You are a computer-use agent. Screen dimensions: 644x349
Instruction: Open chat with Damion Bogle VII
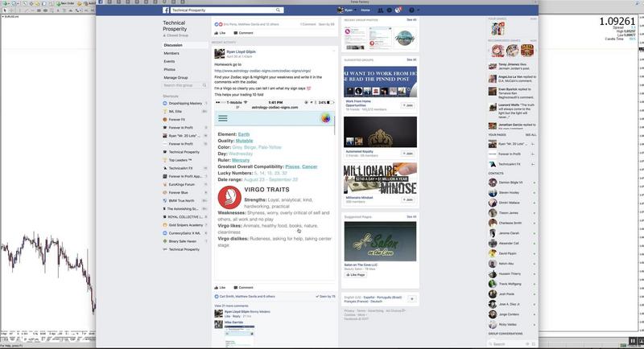(510, 183)
